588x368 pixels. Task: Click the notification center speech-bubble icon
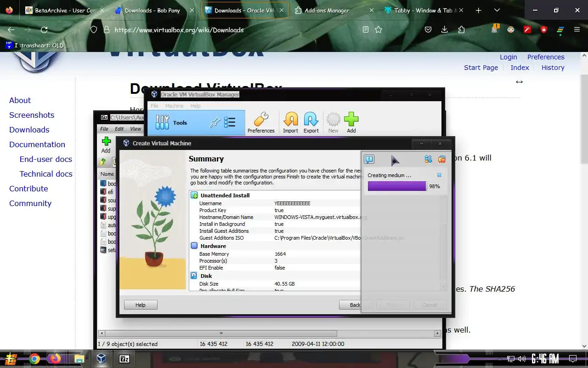(369, 159)
